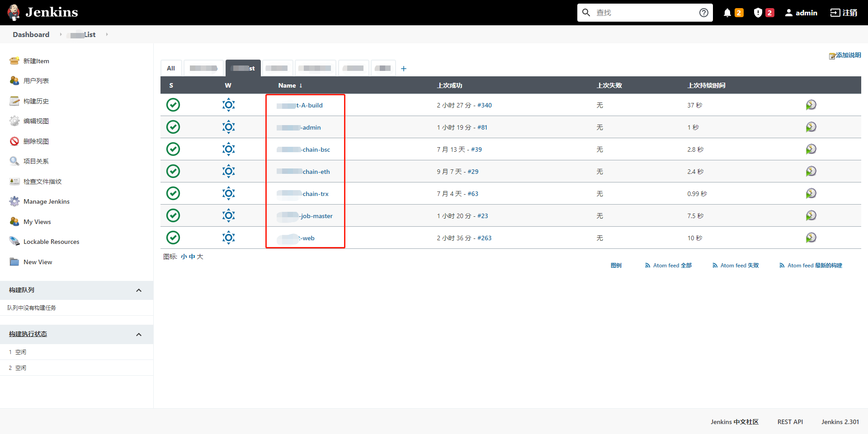This screenshot has height=434, width=868.
Task: Click the 检查文件指纹 icon
Action: point(14,182)
